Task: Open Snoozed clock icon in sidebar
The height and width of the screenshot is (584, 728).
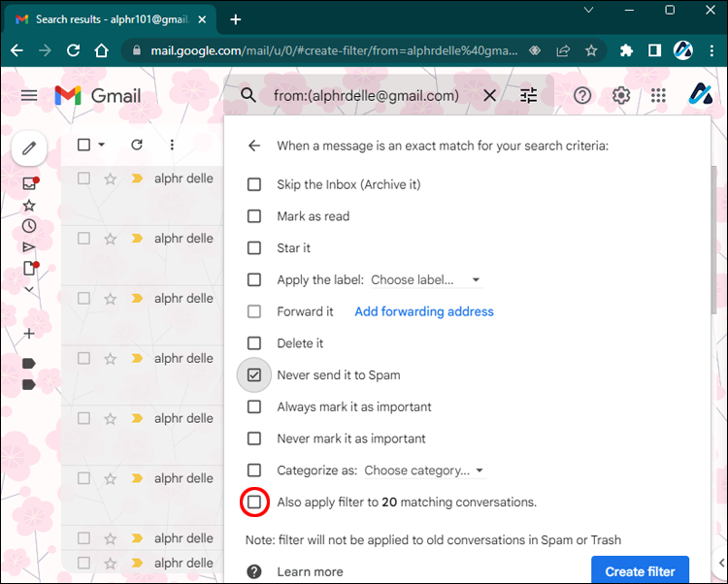Action: coord(29,226)
